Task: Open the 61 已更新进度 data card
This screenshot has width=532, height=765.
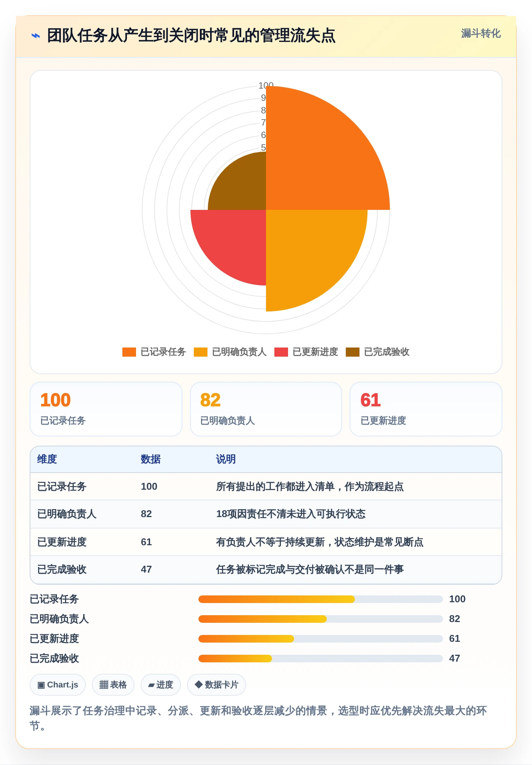Action: [426, 409]
